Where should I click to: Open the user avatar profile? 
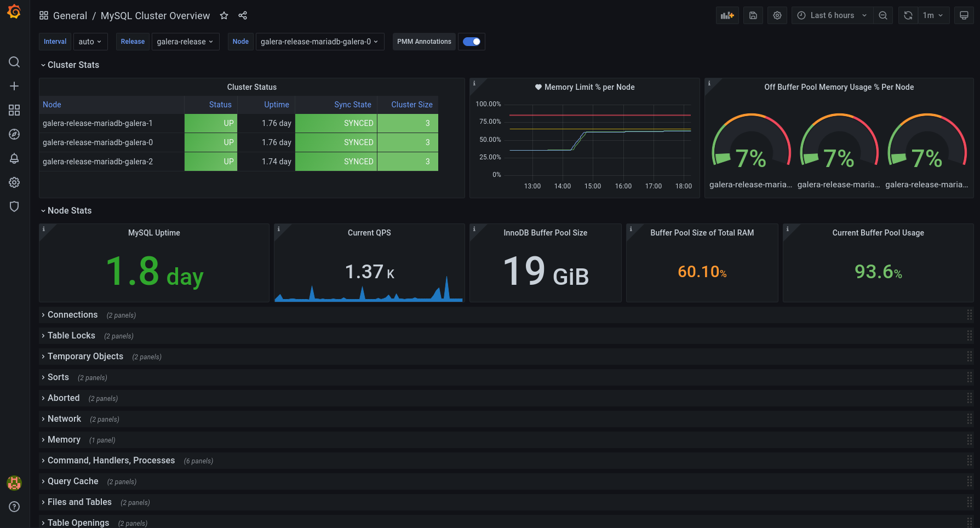coord(14,483)
